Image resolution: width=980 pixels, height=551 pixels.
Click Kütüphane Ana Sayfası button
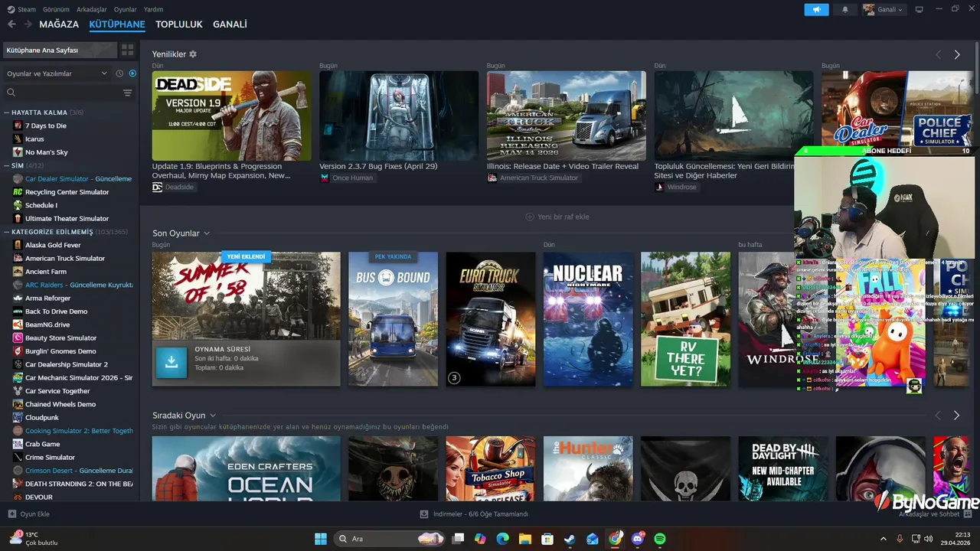coord(59,50)
